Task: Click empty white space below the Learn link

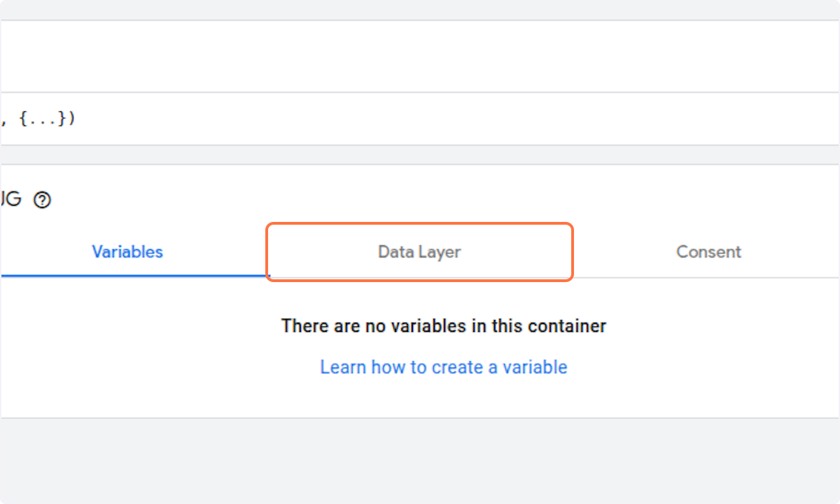Action: [x=420, y=399]
